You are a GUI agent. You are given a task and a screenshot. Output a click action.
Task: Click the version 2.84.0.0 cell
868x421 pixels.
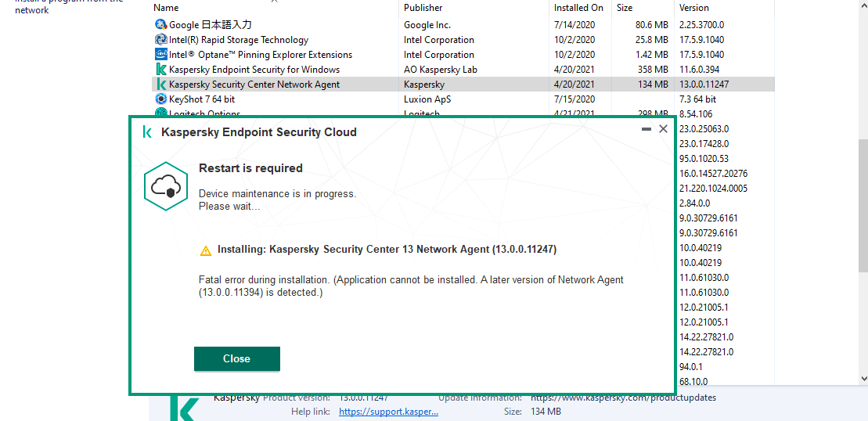[x=694, y=203]
